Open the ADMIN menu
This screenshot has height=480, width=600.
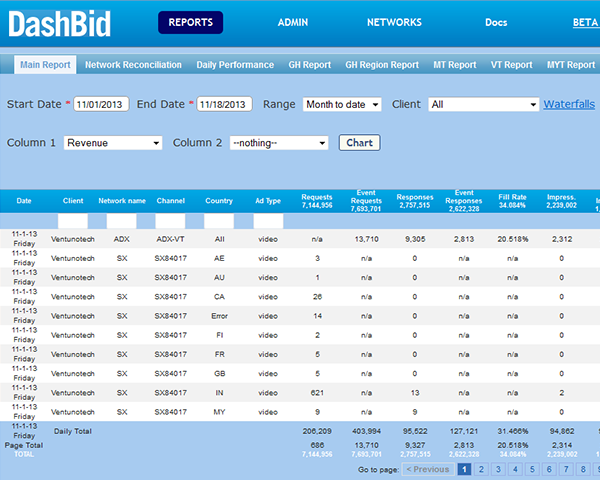tap(294, 22)
